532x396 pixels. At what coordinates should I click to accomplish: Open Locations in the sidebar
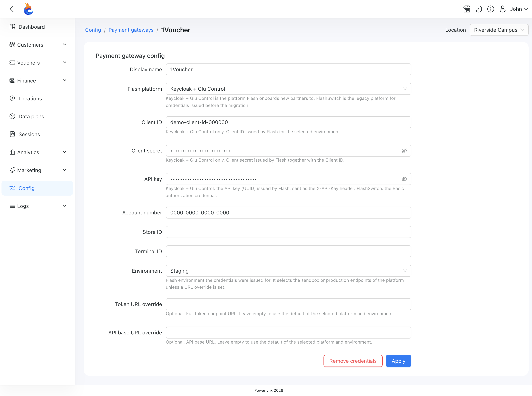(37, 99)
